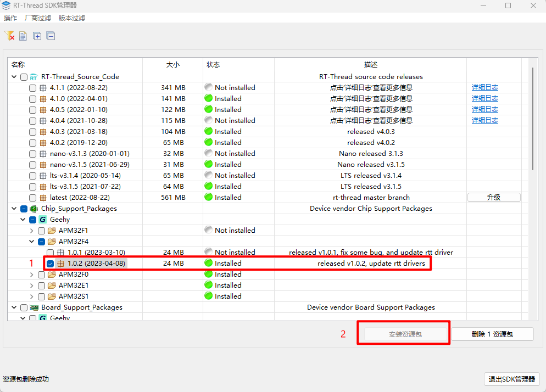Check the APM32F1 checkbox

(x=41, y=231)
